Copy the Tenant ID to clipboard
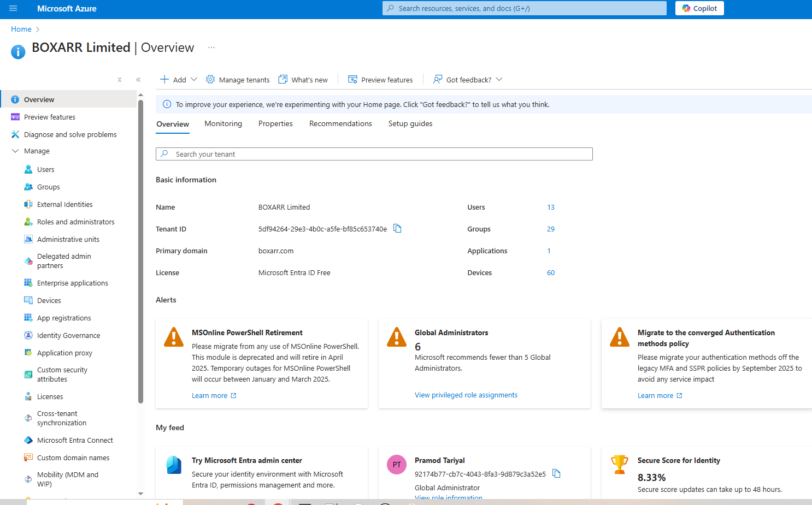812x505 pixels. [x=397, y=228]
